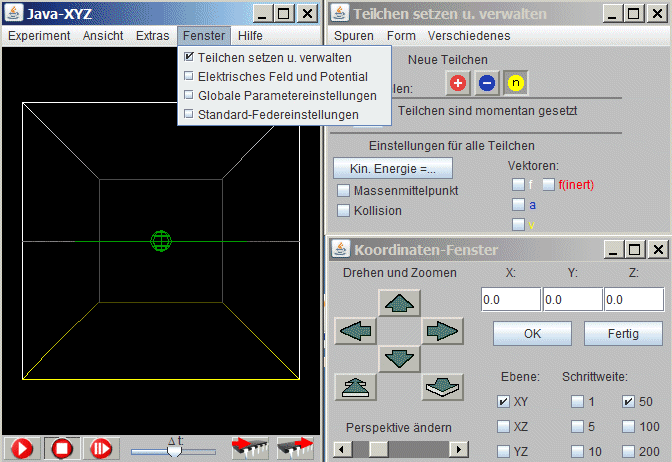Set Schrittweite to 10
Screen dimensions: 672x462
(577, 451)
